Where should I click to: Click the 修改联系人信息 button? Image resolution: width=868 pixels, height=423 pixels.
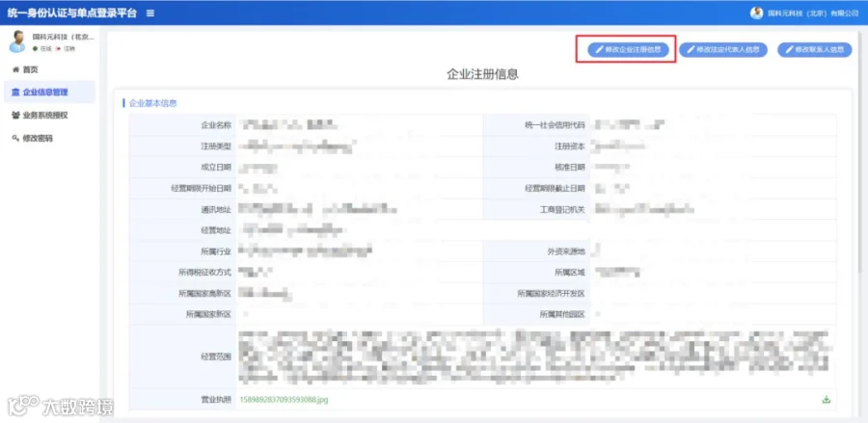click(815, 49)
